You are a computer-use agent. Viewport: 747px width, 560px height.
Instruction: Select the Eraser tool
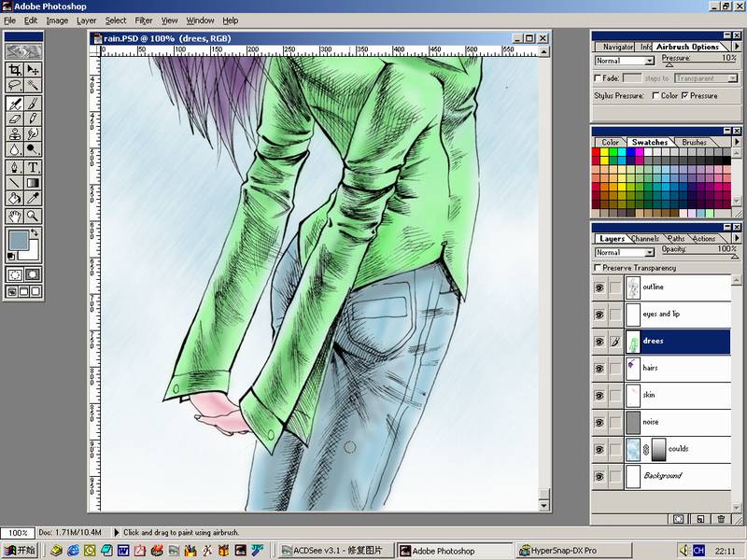[15, 119]
